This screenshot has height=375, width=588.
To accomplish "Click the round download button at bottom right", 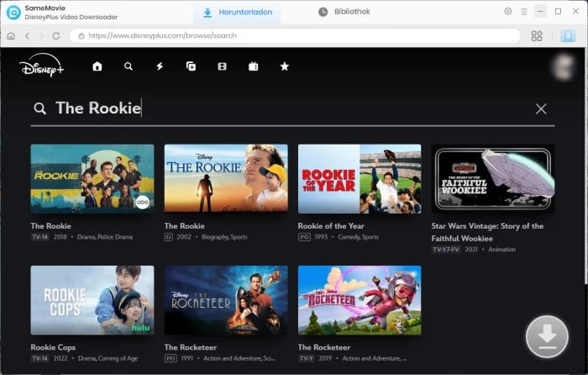I will pyautogui.click(x=547, y=337).
